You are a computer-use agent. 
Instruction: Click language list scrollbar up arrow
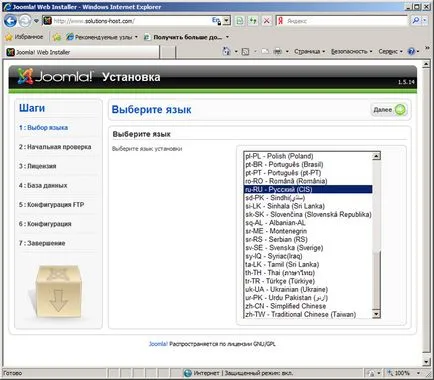[x=376, y=156]
